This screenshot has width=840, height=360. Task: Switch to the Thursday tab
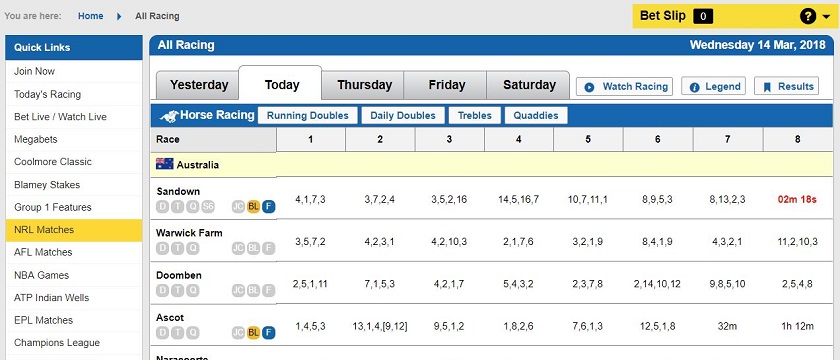pos(364,85)
